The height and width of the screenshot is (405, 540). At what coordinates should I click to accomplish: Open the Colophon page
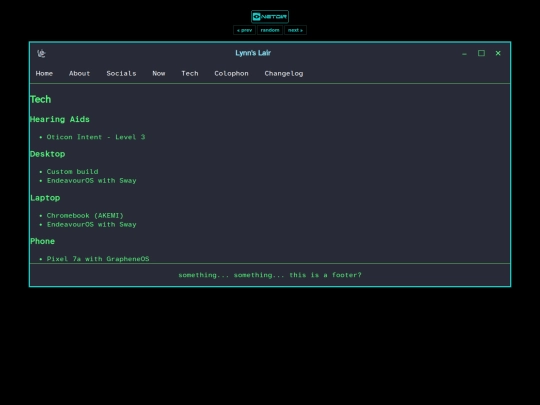pyautogui.click(x=231, y=73)
